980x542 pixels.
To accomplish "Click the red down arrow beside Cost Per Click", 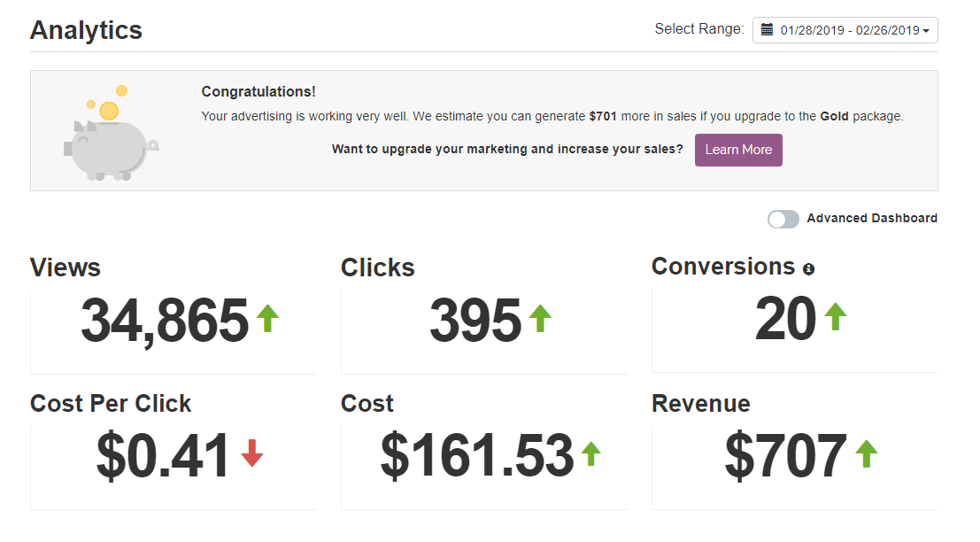I will click(252, 453).
